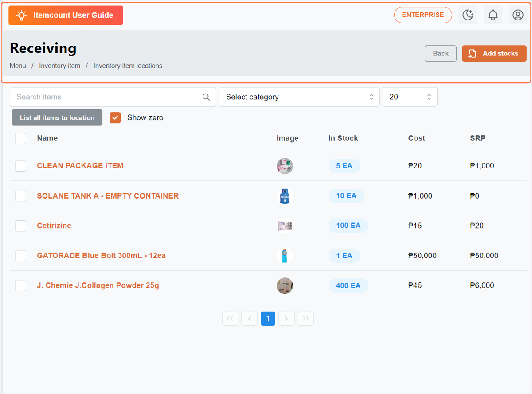
Task: Open CLEAN PACKAGE ITEM image thumbnail
Action: point(285,166)
